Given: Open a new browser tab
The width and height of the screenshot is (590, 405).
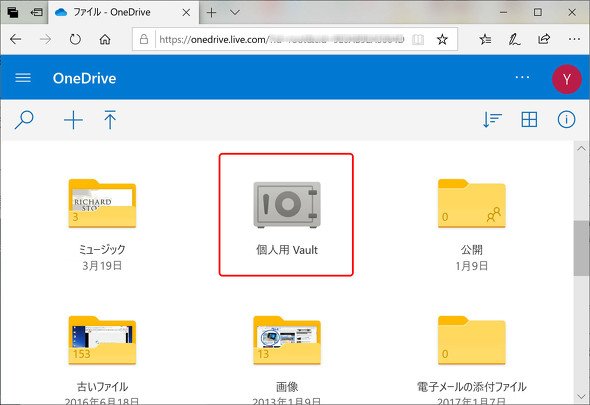Looking at the screenshot, I should (x=211, y=12).
